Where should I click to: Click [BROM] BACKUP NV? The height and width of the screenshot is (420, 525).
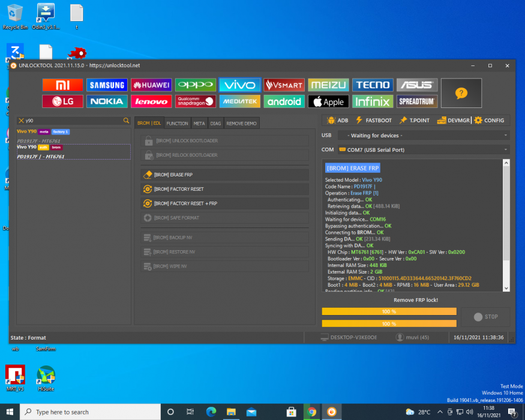click(x=224, y=238)
